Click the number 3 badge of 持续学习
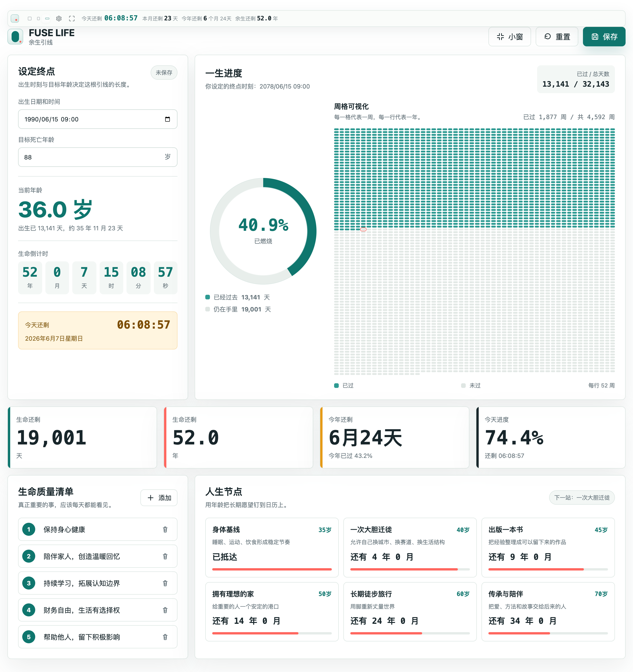 [29, 583]
